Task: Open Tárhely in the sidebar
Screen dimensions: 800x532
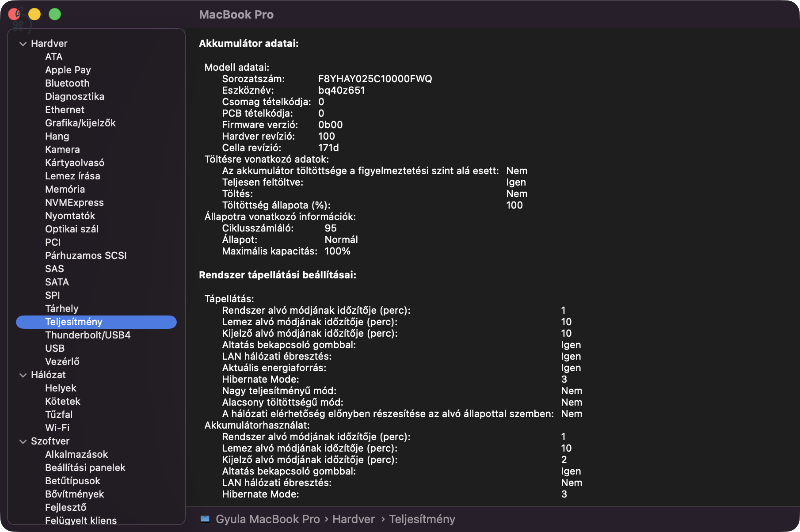Action: coord(62,308)
